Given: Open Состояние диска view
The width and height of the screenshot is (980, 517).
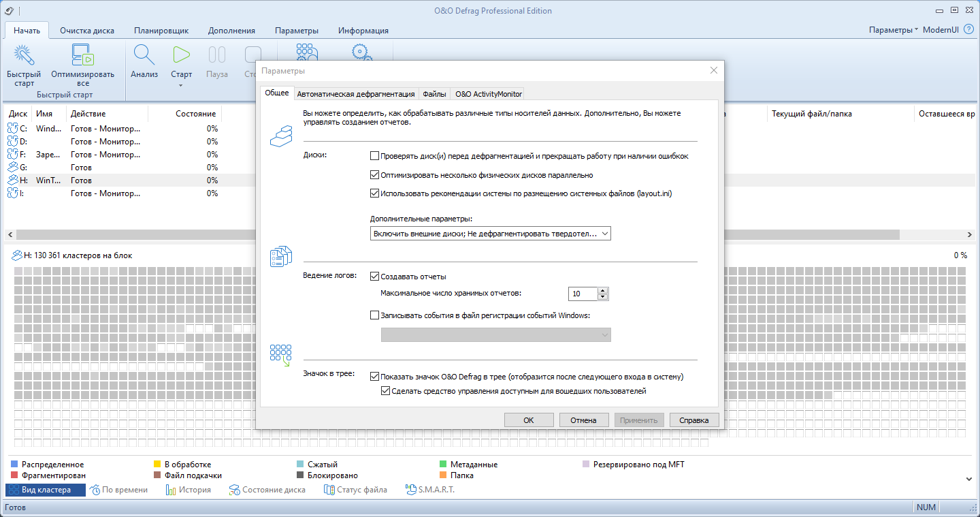Looking at the screenshot, I should 267,490.
